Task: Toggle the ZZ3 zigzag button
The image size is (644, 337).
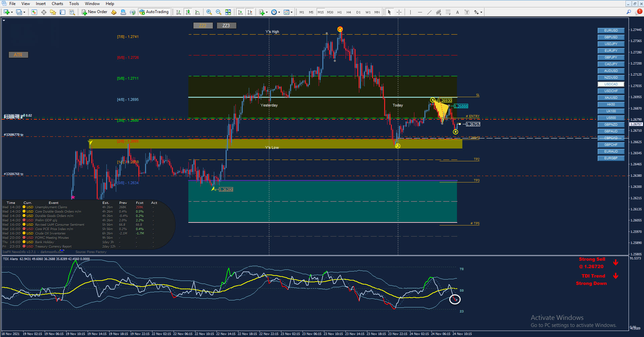Action: coord(226,26)
